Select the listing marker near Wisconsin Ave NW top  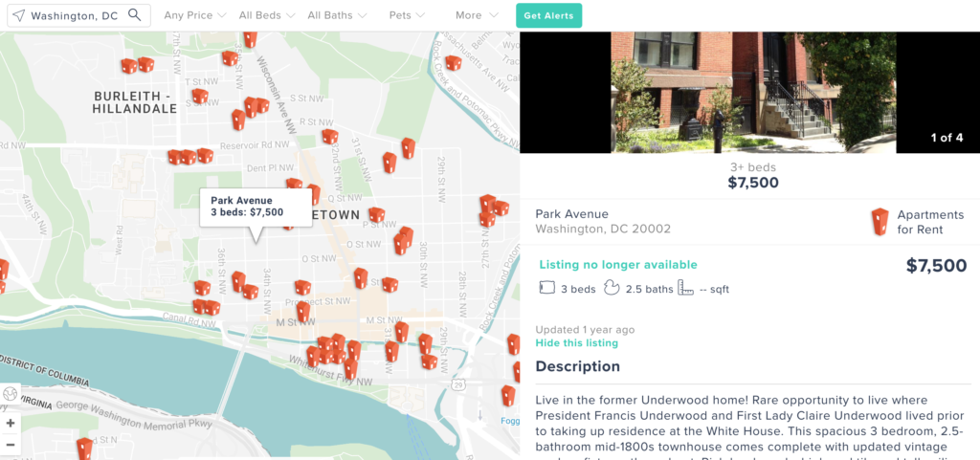tap(250, 39)
